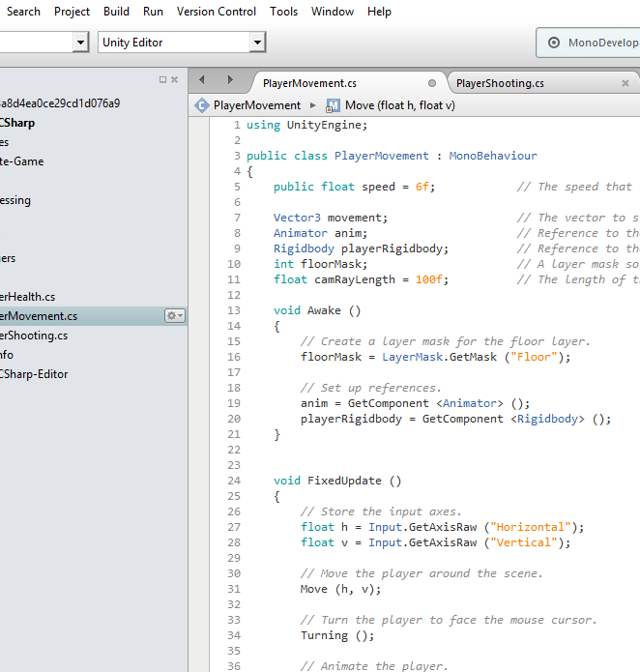
Task: Open the Help menu
Action: tap(379, 12)
